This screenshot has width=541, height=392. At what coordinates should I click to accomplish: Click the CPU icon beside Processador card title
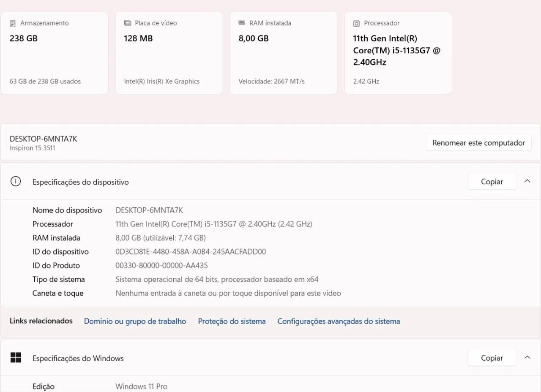coord(356,23)
